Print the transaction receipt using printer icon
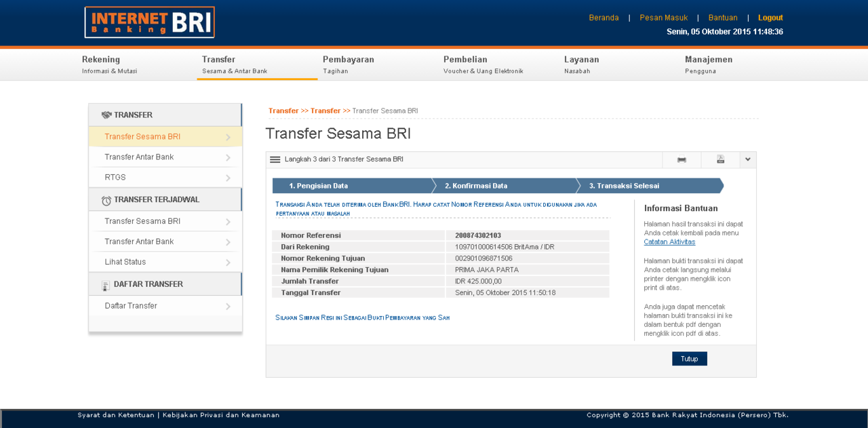Screen dimensions: 868x428 tap(682, 159)
